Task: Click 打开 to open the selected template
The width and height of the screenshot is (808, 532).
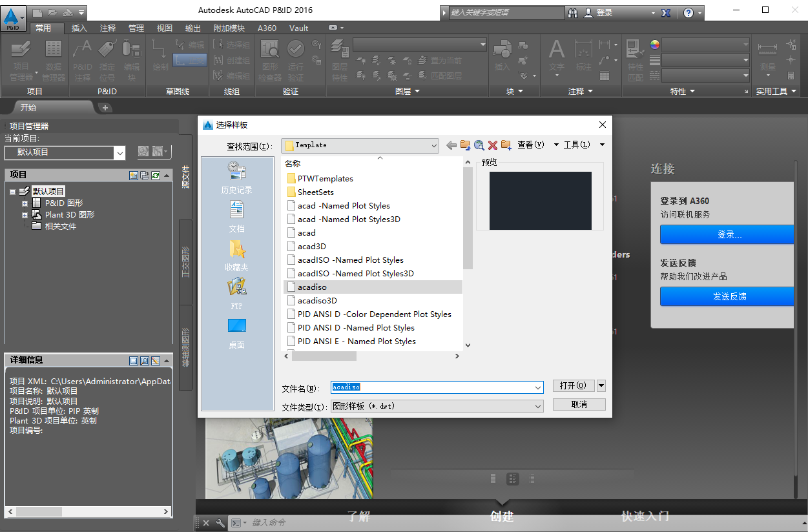Action: [x=574, y=386]
